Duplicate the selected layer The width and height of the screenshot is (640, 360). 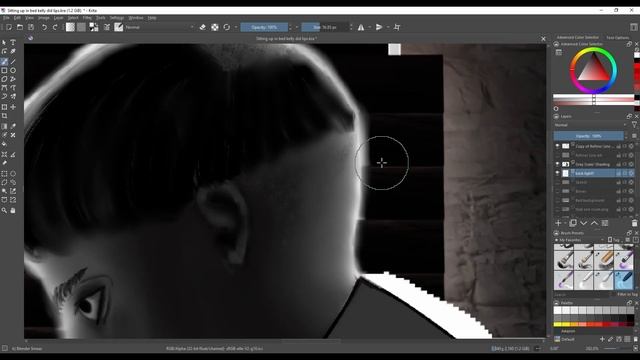click(x=573, y=223)
